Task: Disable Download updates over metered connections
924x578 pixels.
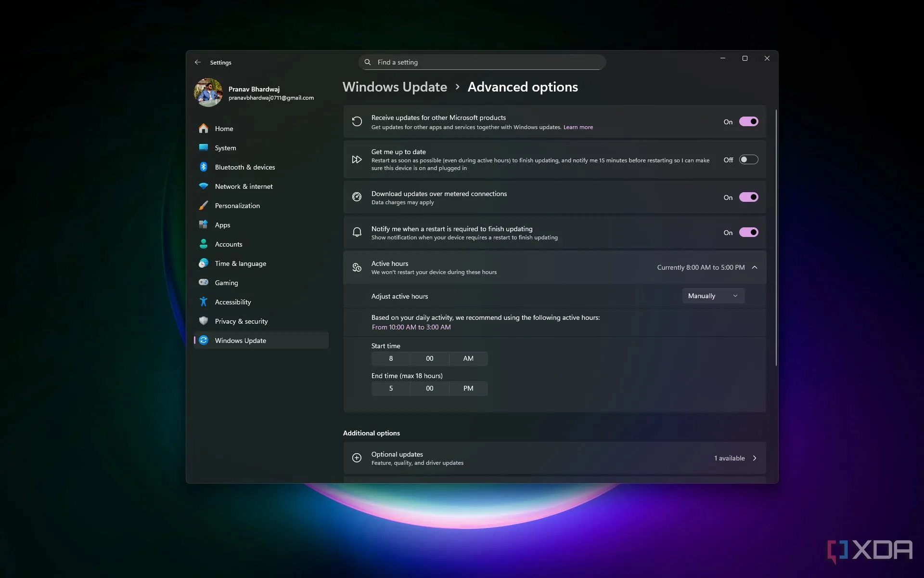Action: [748, 197]
